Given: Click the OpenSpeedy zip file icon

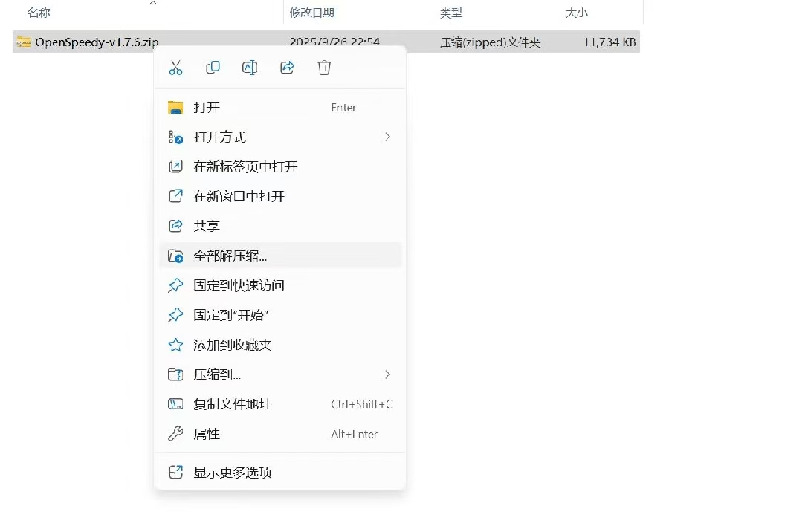Looking at the screenshot, I should tap(24, 42).
